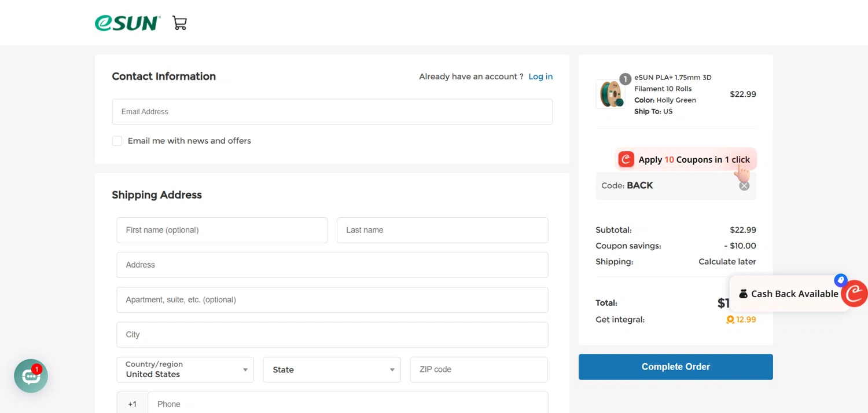This screenshot has height=413, width=868.
Task: Focus the First name field
Action: click(222, 230)
